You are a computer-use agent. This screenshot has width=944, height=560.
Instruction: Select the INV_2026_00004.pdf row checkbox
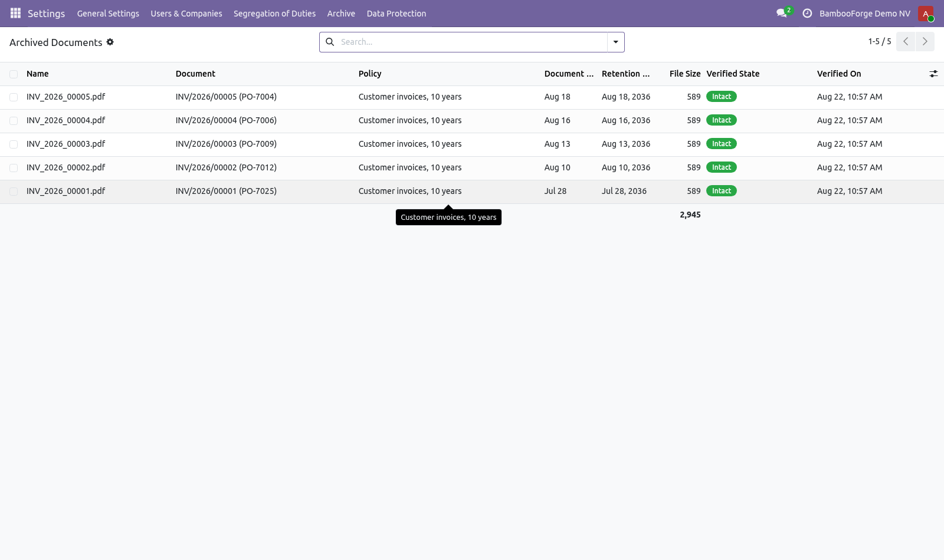pyautogui.click(x=14, y=121)
